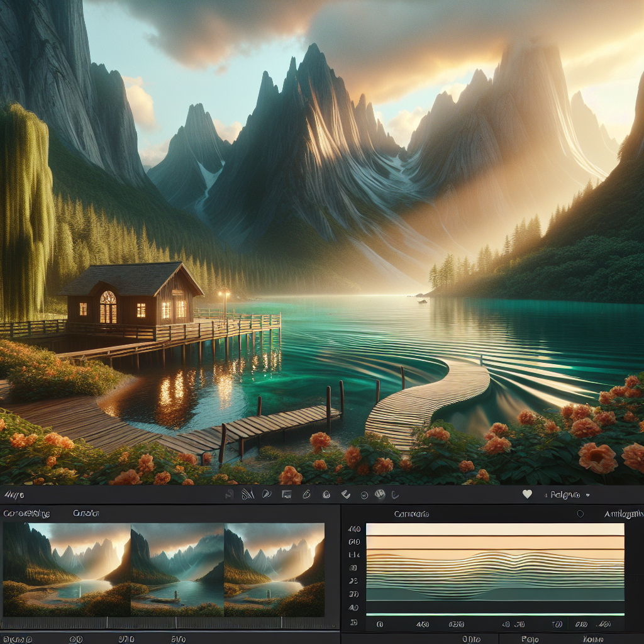
Task: Click the dim first icon in the toolbar
Action: 230,494
